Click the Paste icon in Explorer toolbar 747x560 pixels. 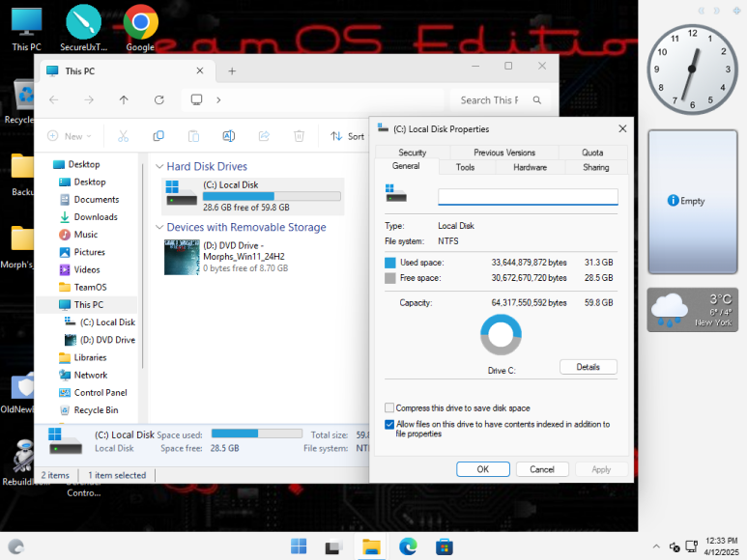pyautogui.click(x=193, y=136)
